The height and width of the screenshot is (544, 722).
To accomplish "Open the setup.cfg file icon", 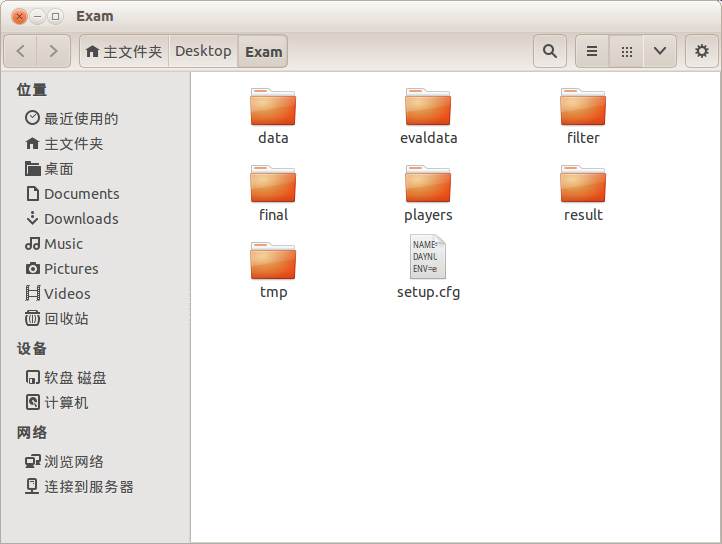I will pos(428,258).
